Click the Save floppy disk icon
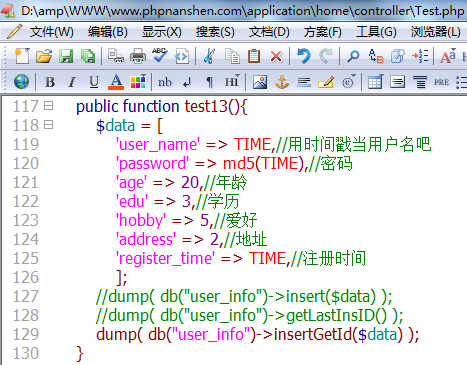The image size is (467, 365). pyautogui.click(x=66, y=56)
